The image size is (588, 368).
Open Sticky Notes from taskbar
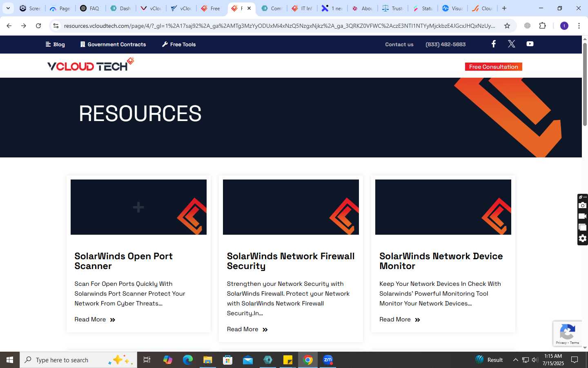coord(288,360)
